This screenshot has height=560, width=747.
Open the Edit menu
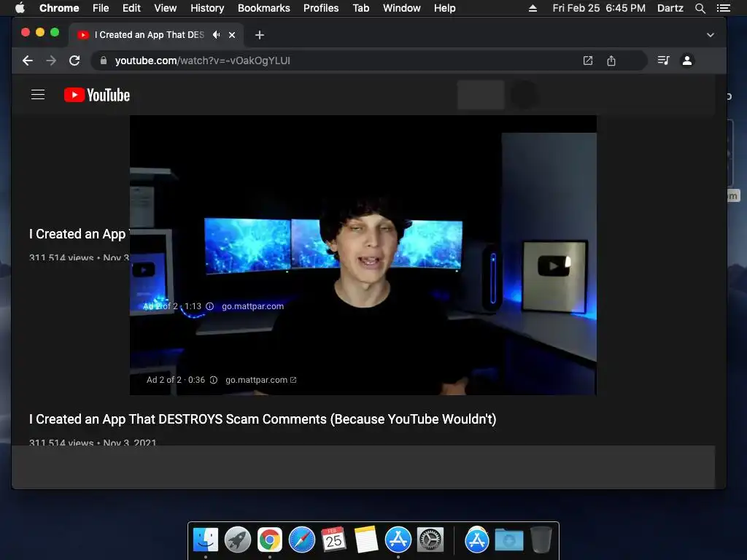[x=131, y=8]
